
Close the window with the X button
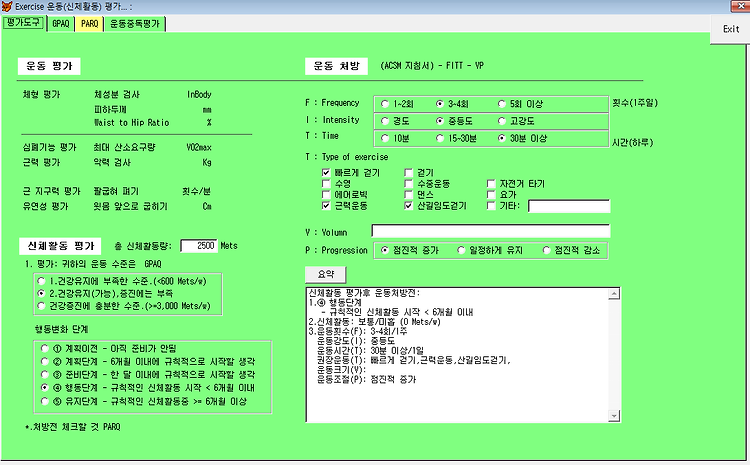[740, 6]
